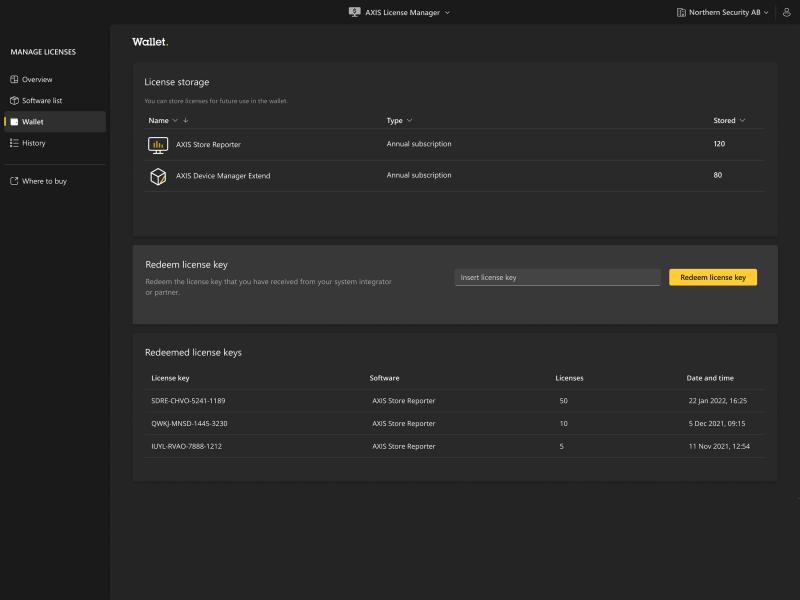
Task: Click Annual subscription for AXIS Store Reporter
Action: tap(419, 144)
